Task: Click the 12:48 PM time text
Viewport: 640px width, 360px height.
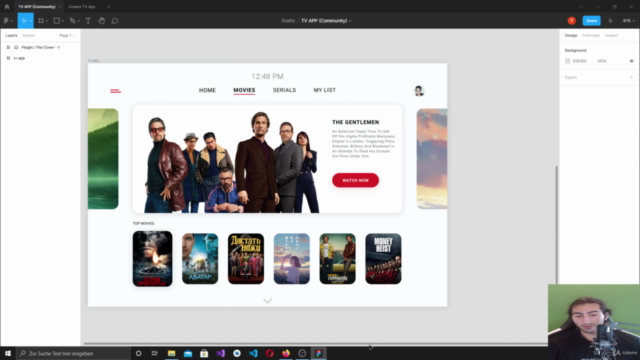Action: [267, 76]
